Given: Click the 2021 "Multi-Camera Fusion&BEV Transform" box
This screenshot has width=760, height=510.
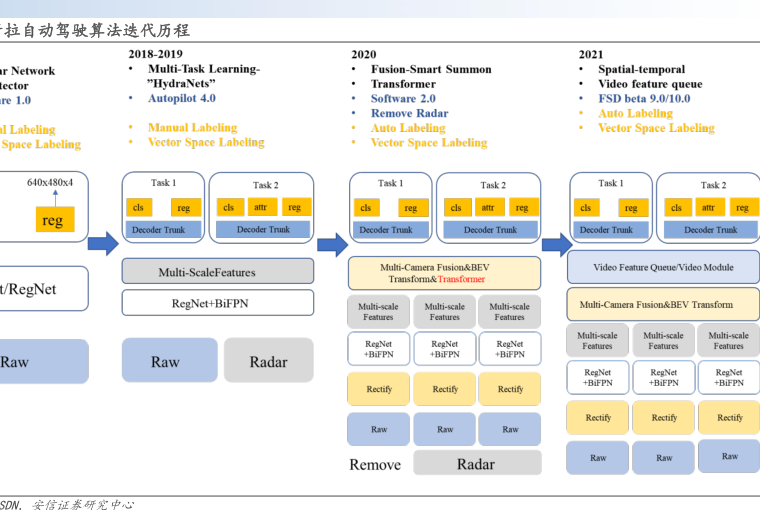Looking at the screenshot, I should [x=663, y=304].
